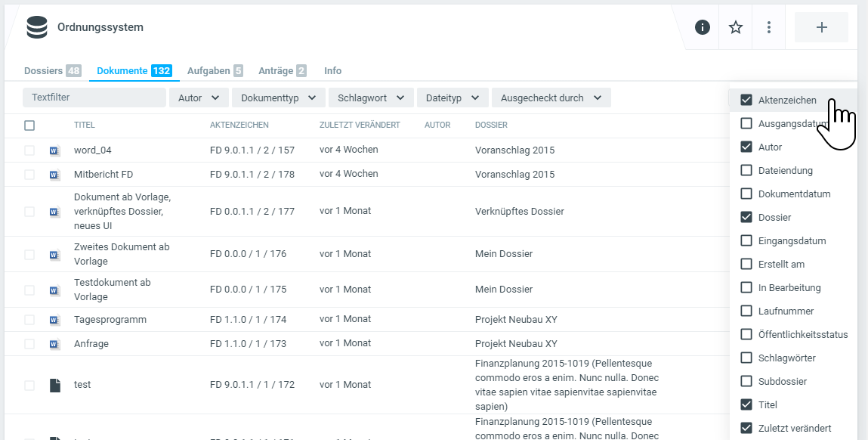
Task: Click the file icon beside test document
Action: (x=54, y=385)
